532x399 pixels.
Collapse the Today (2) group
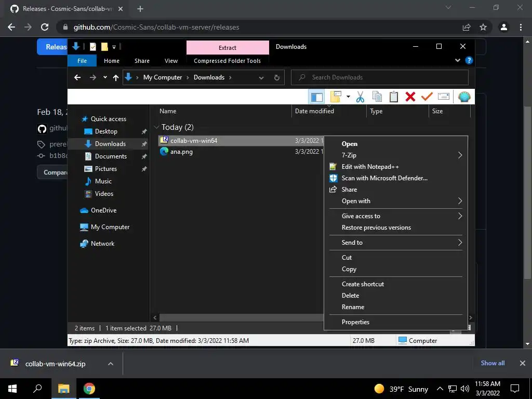pyautogui.click(x=156, y=127)
